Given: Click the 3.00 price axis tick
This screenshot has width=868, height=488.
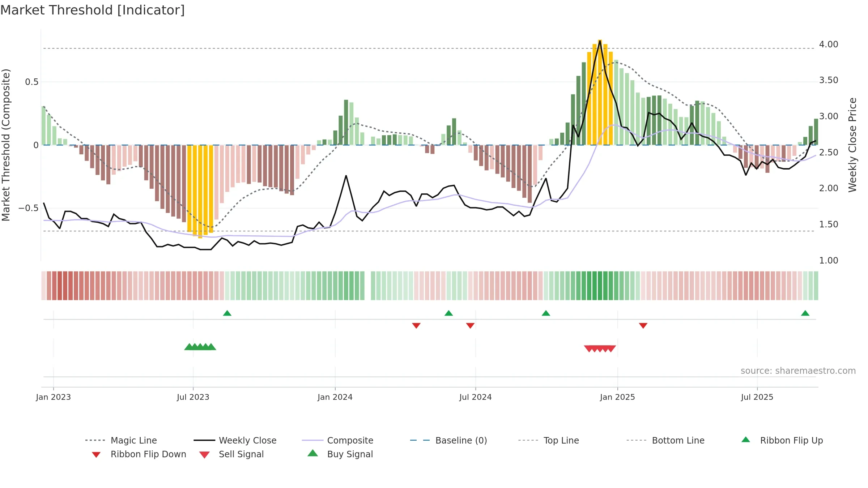Looking at the screenshot, I should pos(829,116).
